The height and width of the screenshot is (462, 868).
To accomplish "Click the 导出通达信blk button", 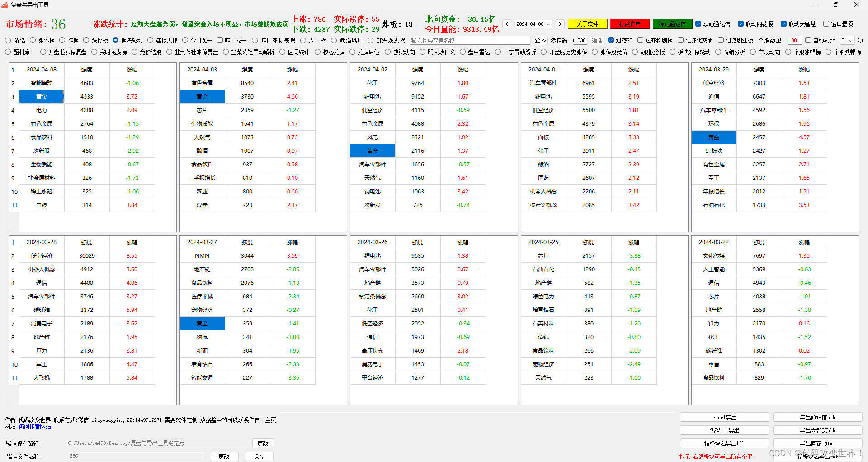I will 817,417.
